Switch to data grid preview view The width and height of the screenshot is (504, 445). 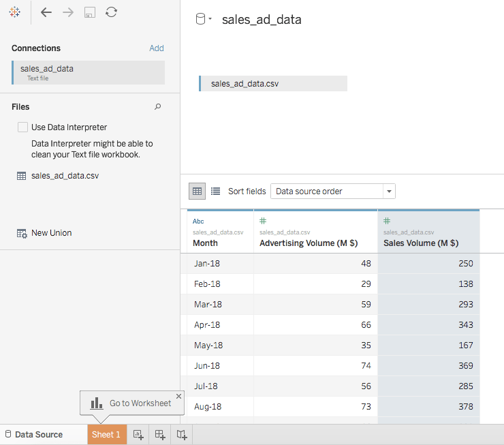197,191
